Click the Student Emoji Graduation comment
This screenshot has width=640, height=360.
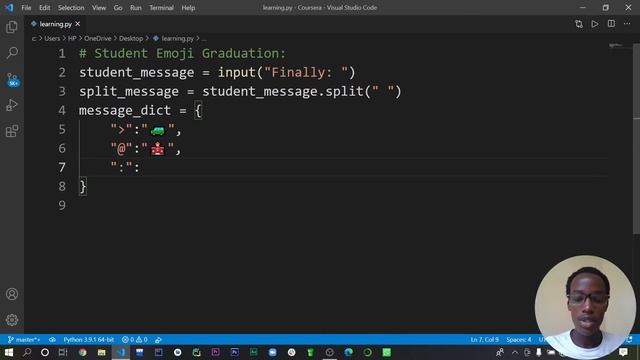click(182, 53)
